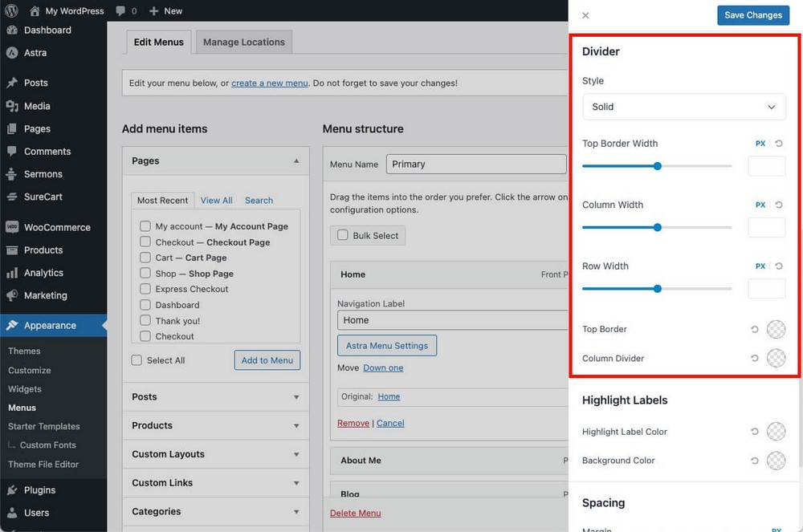Check the Shop Page checkbox
803x532 pixels.
click(x=145, y=273)
